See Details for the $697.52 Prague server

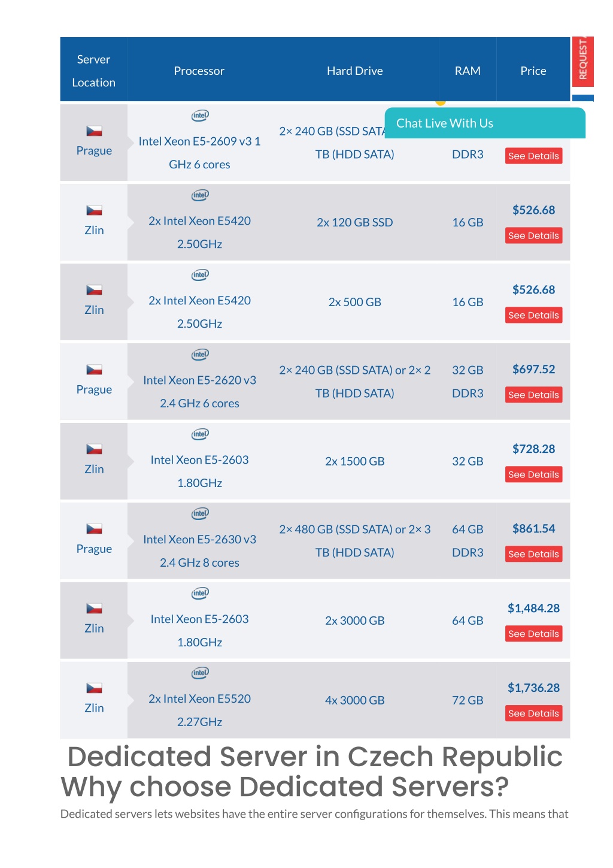(533, 395)
